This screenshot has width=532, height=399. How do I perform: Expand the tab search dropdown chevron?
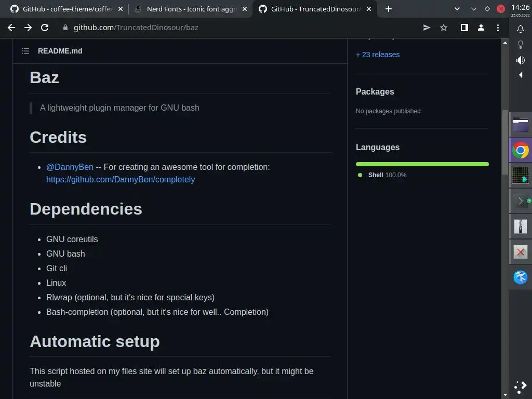pyautogui.click(x=457, y=9)
